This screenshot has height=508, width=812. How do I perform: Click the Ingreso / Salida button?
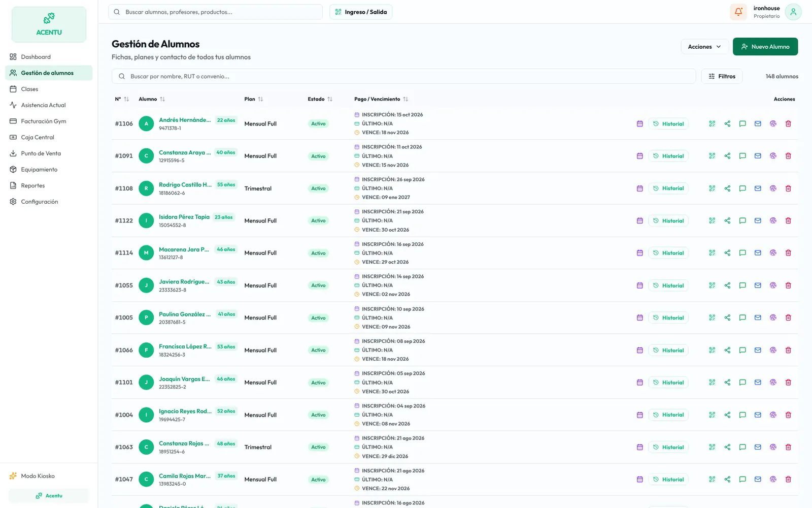[361, 12]
